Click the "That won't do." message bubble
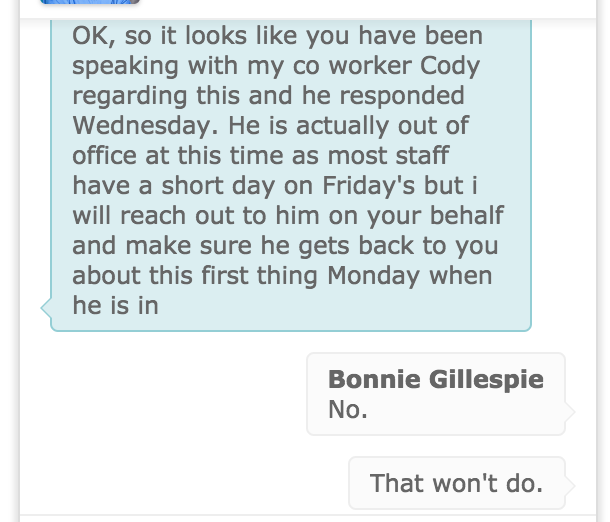Screen dimensions: 610x522 [x=457, y=483]
